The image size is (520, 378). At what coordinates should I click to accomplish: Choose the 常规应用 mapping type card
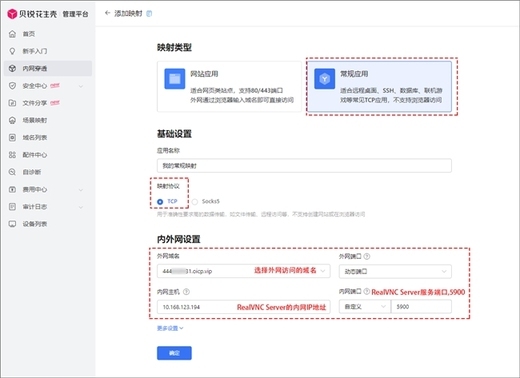[x=379, y=86]
